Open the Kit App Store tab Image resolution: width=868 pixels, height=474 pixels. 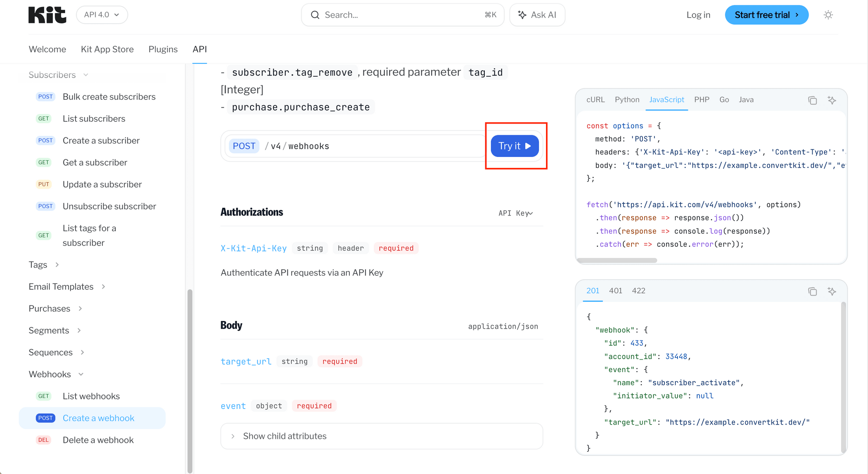click(107, 49)
